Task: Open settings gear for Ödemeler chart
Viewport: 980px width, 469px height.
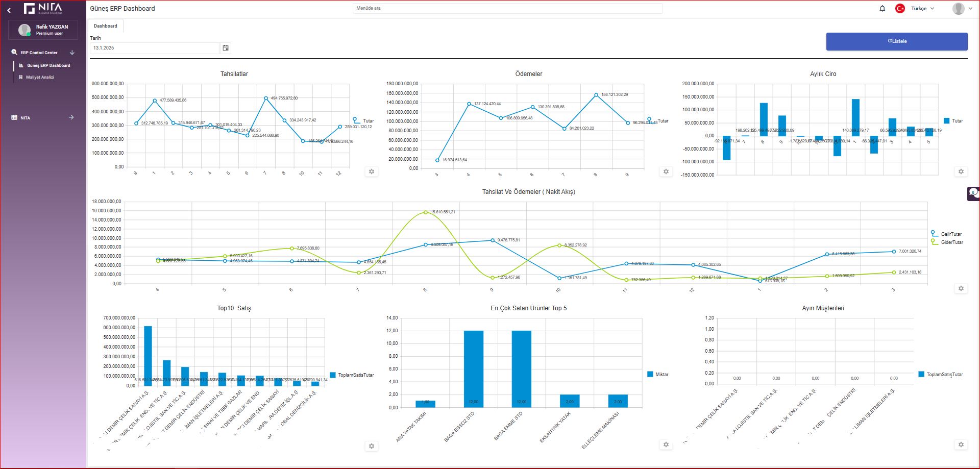Action: pos(666,171)
